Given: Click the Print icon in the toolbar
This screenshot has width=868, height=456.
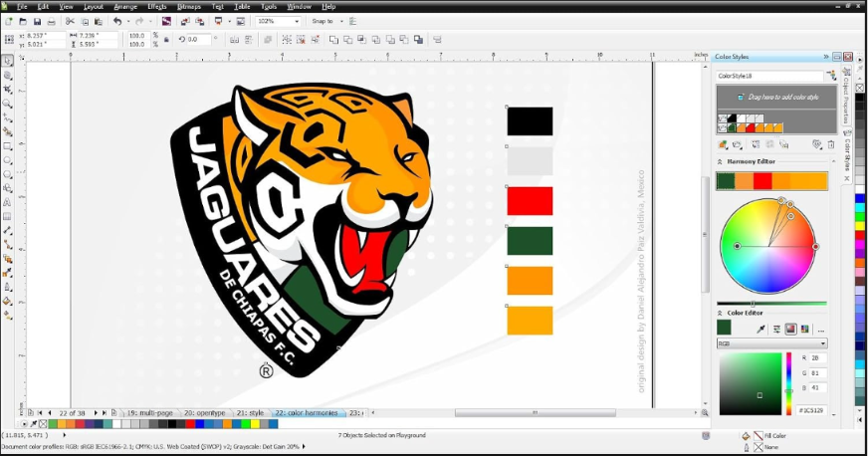Looking at the screenshot, I should click(x=52, y=22).
